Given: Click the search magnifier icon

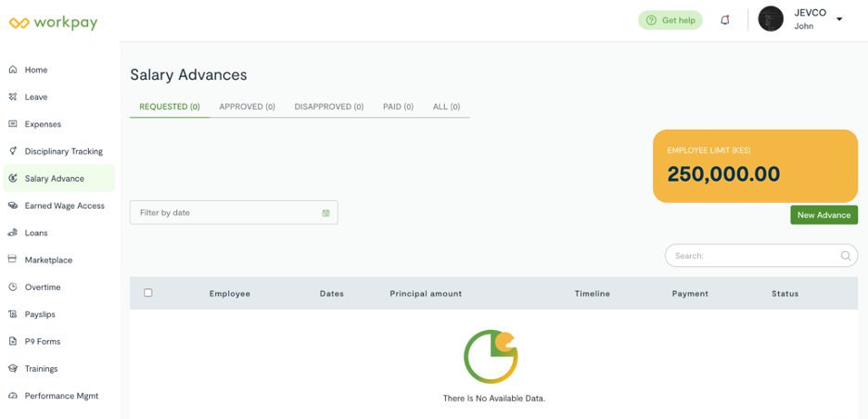Looking at the screenshot, I should (846, 256).
